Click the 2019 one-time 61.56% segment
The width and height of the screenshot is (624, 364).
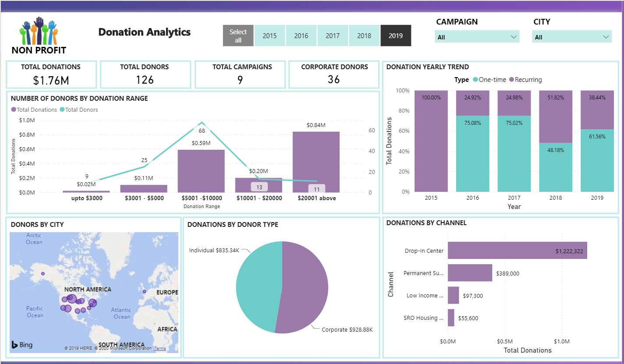coord(597,161)
